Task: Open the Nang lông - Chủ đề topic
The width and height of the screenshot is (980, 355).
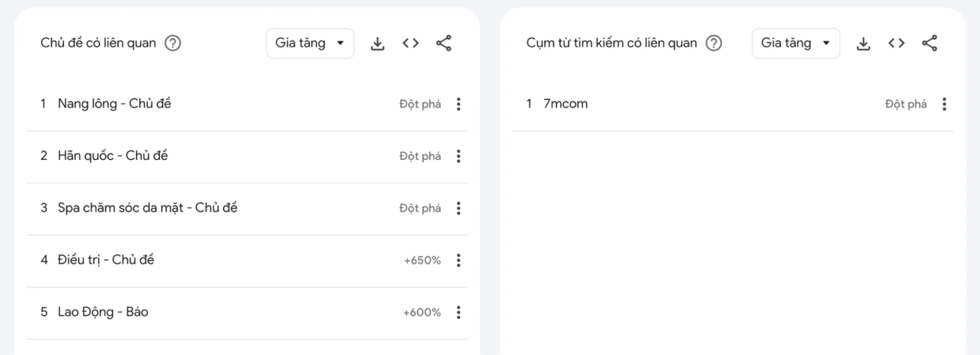Action: pos(114,104)
